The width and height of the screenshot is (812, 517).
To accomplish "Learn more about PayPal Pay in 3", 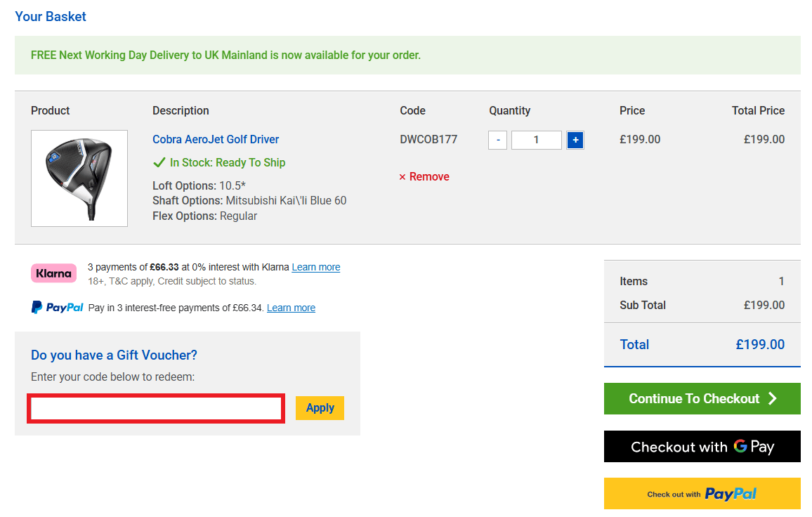I will point(291,308).
